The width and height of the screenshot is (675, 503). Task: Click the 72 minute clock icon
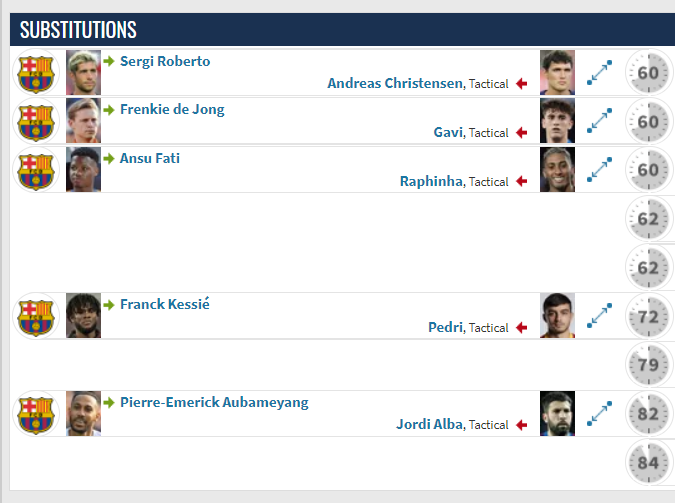[x=648, y=317]
